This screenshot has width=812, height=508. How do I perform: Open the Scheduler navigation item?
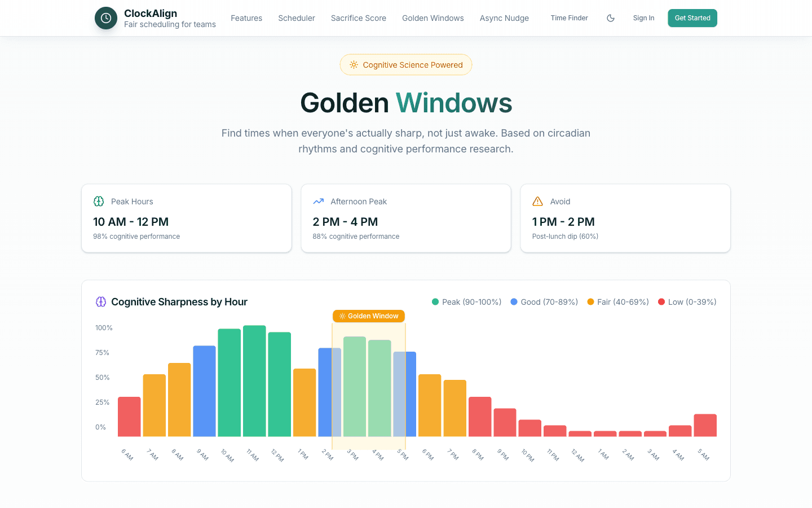tap(296, 17)
